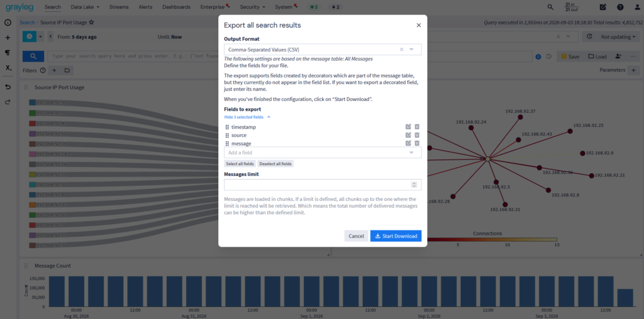
Task: Add a new search filter
Action: pyautogui.click(x=54, y=70)
